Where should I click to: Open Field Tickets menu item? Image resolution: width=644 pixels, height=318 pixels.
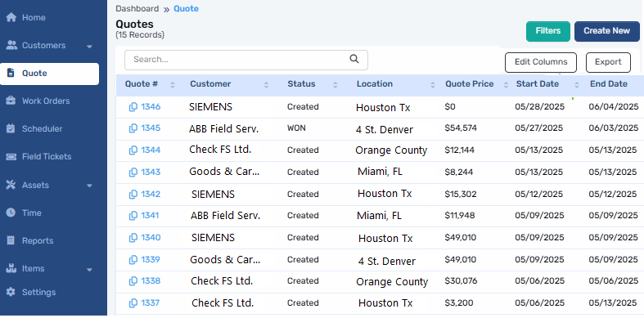click(x=47, y=156)
